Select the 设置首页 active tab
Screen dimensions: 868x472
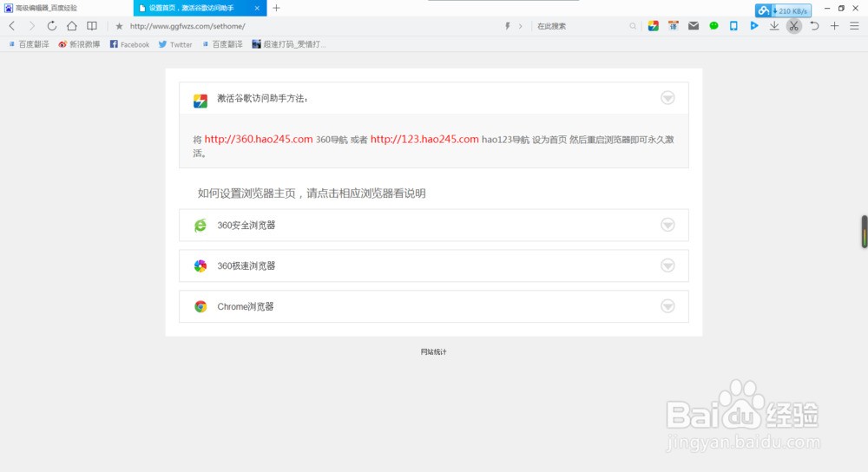[x=200, y=8]
